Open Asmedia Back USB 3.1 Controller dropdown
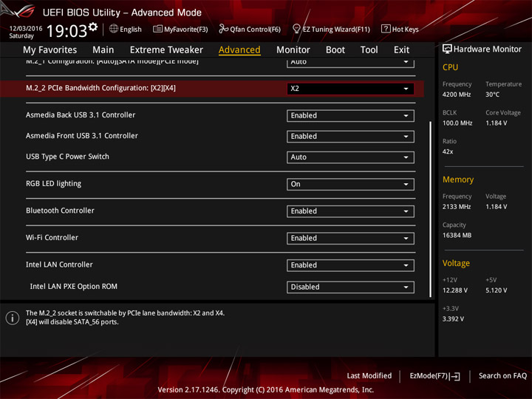This screenshot has width=532, height=399. click(x=350, y=116)
